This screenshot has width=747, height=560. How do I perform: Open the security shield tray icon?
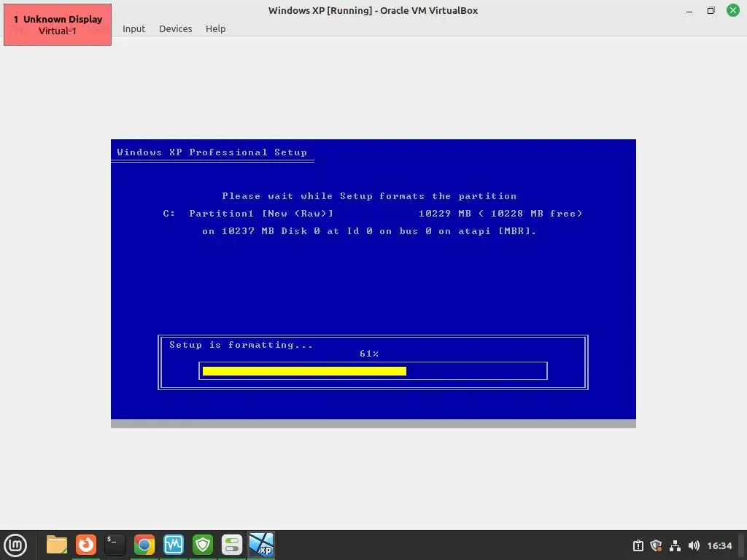(x=656, y=545)
